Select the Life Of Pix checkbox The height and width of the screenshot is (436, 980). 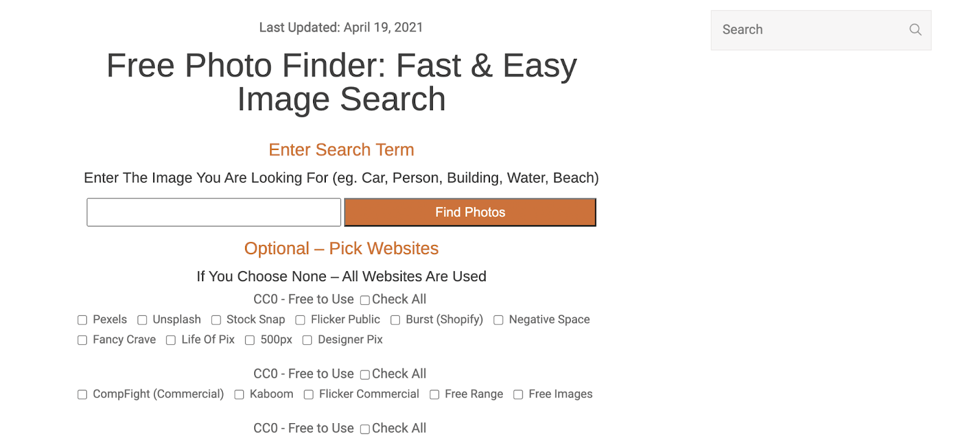point(171,340)
